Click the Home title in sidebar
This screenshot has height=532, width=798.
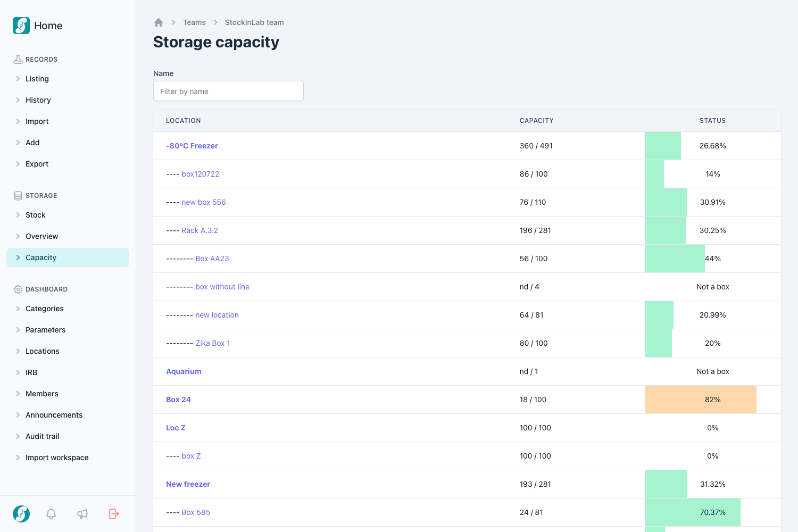(48, 26)
